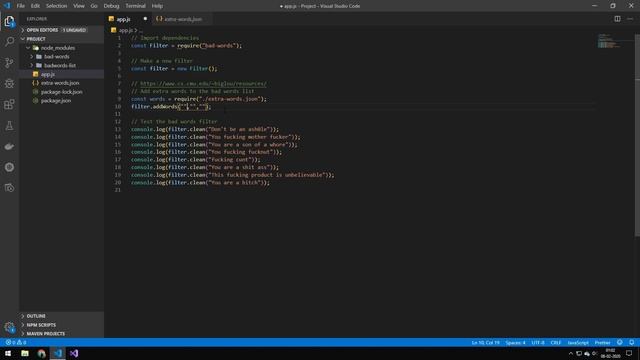The width and height of the screenshot is (640, 360).
Task: Expand the MAVEN PROJECTS section
Action: coord(62,333)
